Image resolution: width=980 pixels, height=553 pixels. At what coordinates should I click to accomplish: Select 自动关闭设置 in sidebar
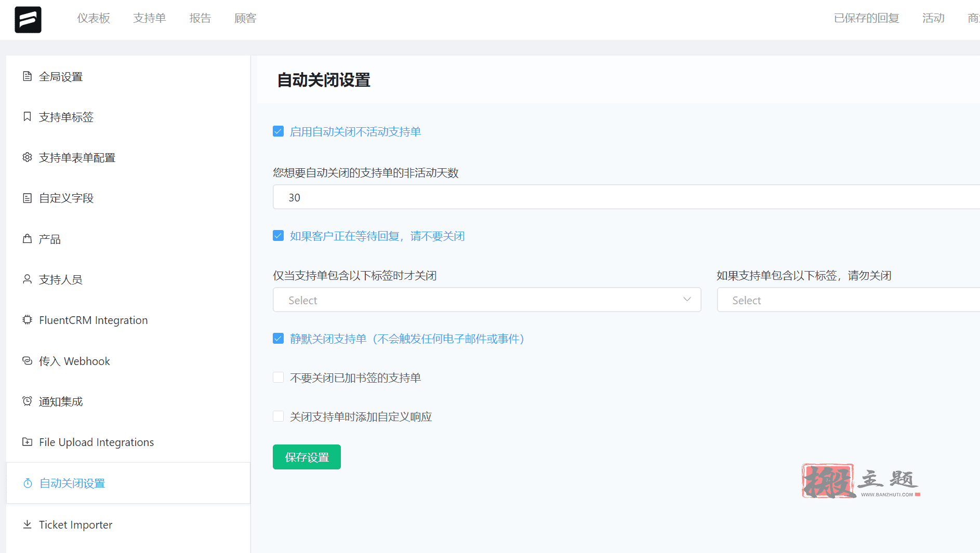coord(128,483)
